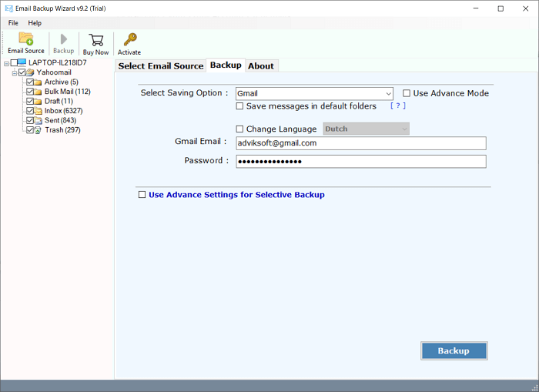539x392 pixels.
Task: Switch to Select Email Source tab
Action: 160,66
